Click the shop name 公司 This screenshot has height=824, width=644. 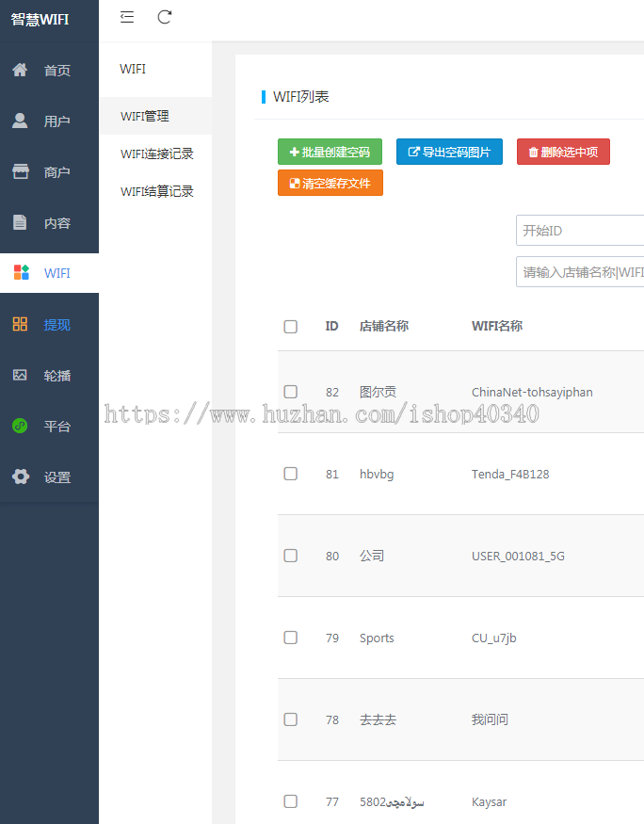(372, 556)
